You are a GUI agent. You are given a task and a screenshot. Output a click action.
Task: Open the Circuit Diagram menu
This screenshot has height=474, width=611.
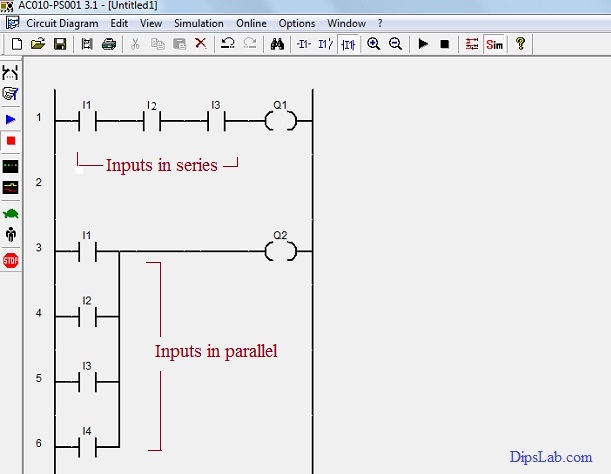(x=62, y=23)
